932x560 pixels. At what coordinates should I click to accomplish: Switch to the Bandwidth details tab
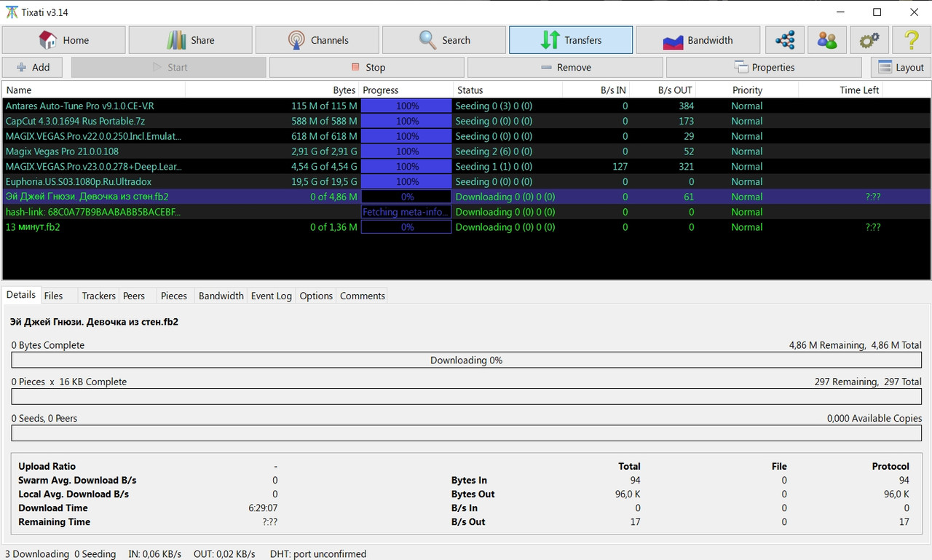coord(221,296)
